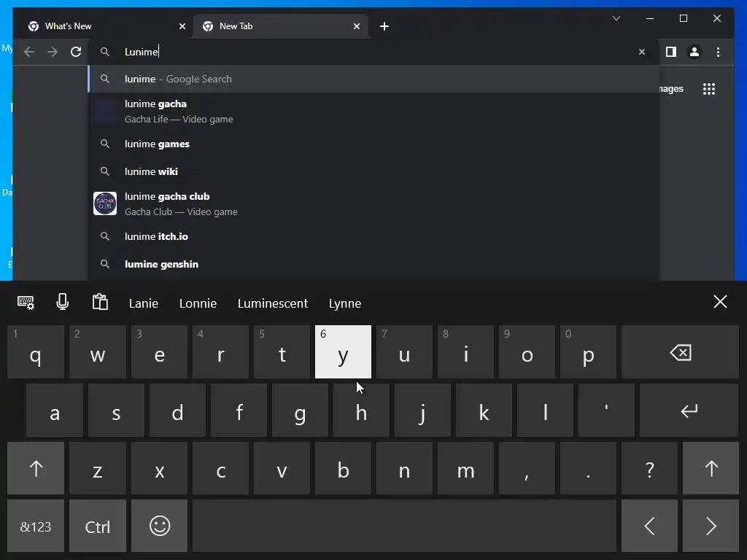747x560 pixels.
Task: Reload the current page
Action: point(76,52)
